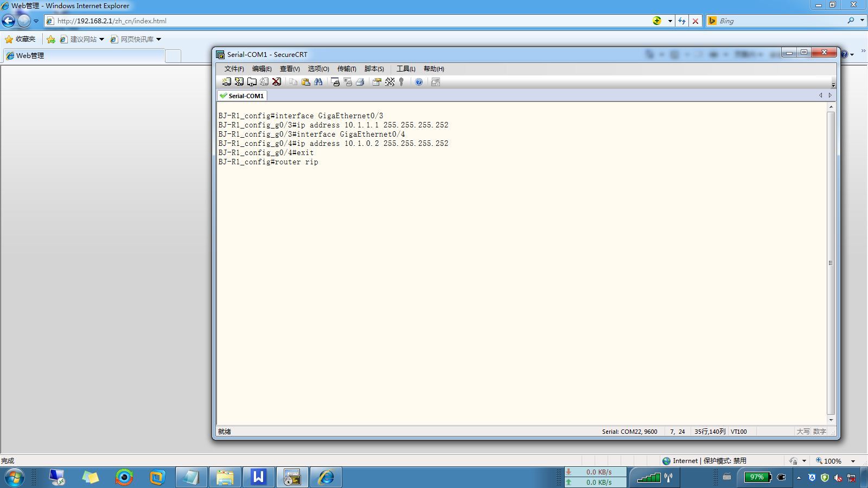Click the Keymap Editor icon
Viewport: 868px width, 488px height.
click(x=390, y=82)
